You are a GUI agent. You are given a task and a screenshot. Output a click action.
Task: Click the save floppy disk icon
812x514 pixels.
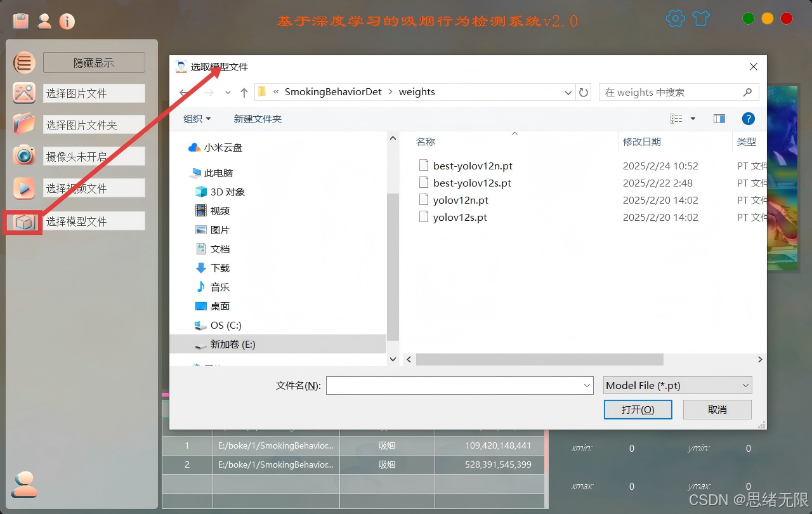21,21
